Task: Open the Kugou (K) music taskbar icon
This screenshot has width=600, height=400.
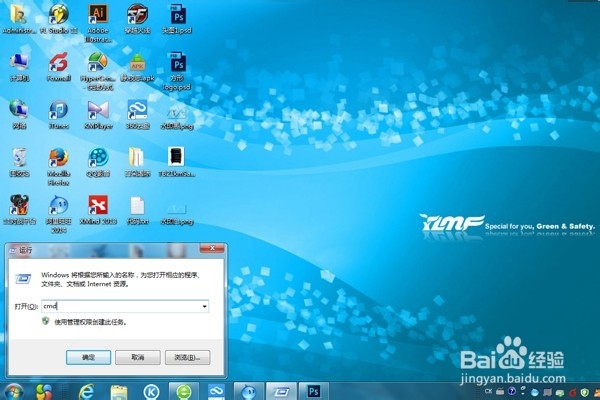Action: click(x=151, y=392)
